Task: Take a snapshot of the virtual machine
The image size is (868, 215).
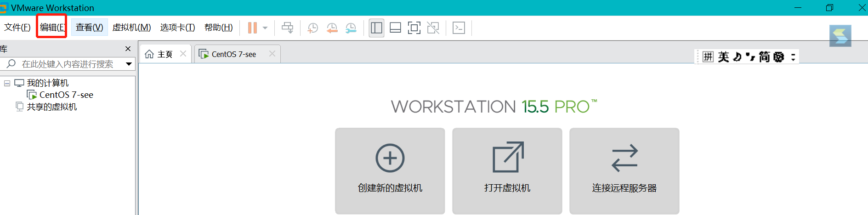Action: pos(313,28)
